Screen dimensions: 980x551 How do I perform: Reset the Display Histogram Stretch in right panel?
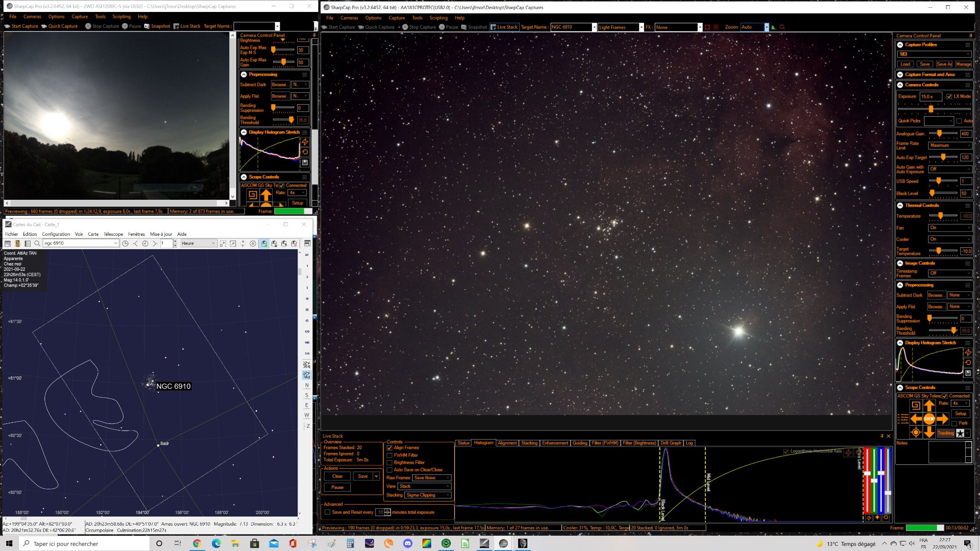pyautogui.click(x=968, y=363)
